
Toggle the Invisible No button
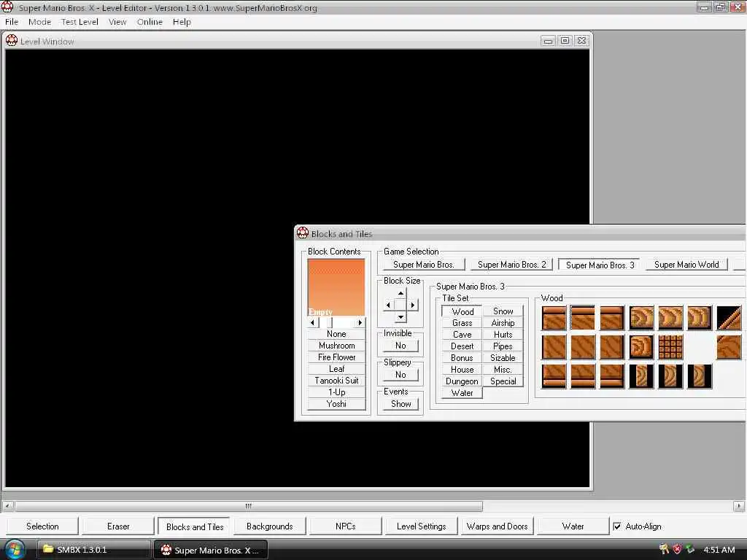coord(400,346)
